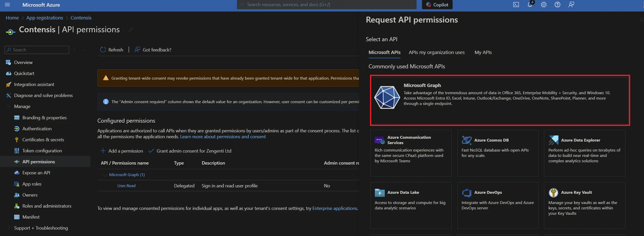Click Add a permission
Screen dimensions: 644x236
click(122, 151)
